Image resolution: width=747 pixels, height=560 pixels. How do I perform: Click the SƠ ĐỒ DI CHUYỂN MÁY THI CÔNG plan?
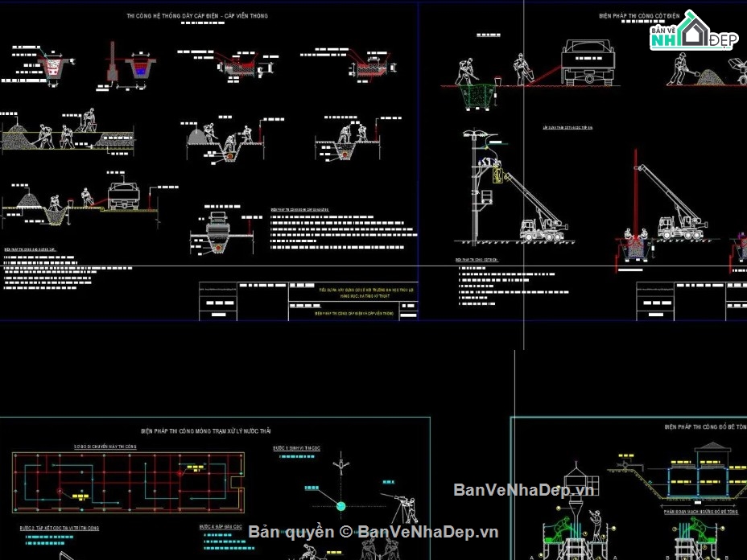coord(128,483)
